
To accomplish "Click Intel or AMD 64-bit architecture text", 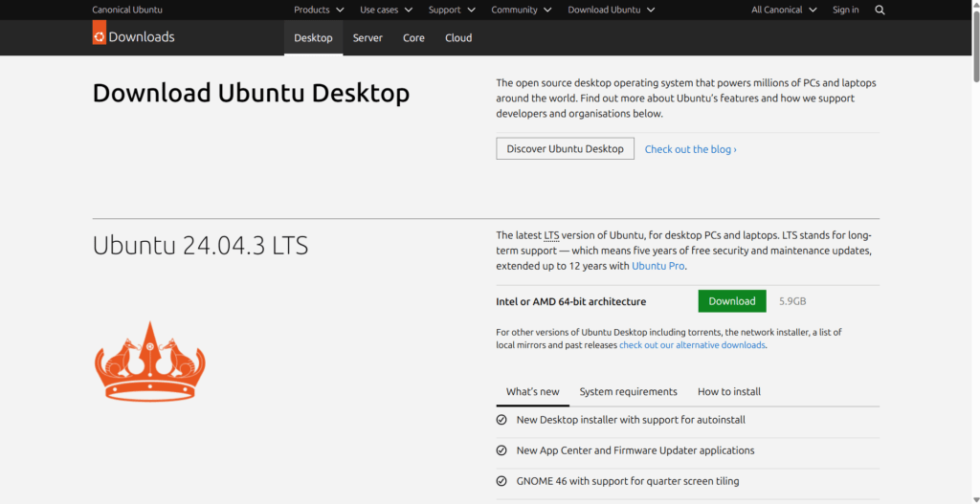I will [x=571, y=301].
